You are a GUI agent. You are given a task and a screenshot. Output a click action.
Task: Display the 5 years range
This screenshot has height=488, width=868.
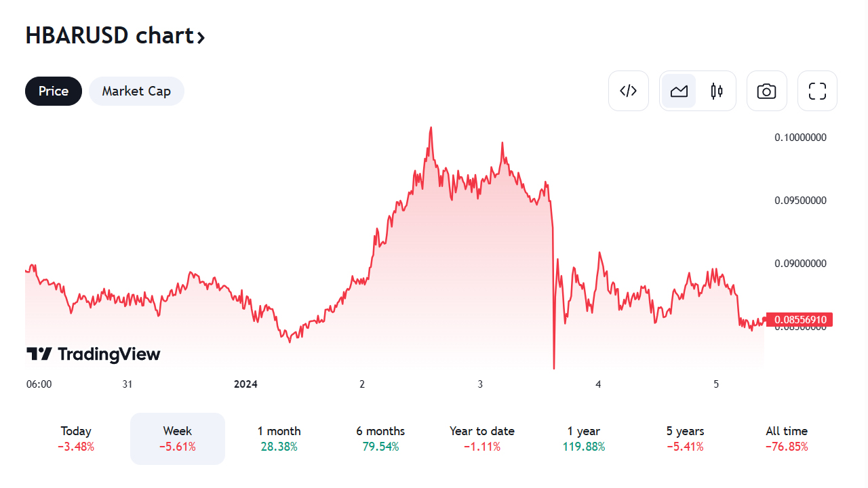pos(685,439)
